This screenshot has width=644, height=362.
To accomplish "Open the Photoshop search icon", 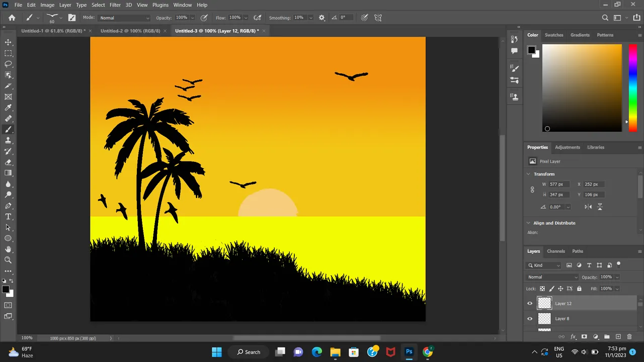I will (605, 18).
